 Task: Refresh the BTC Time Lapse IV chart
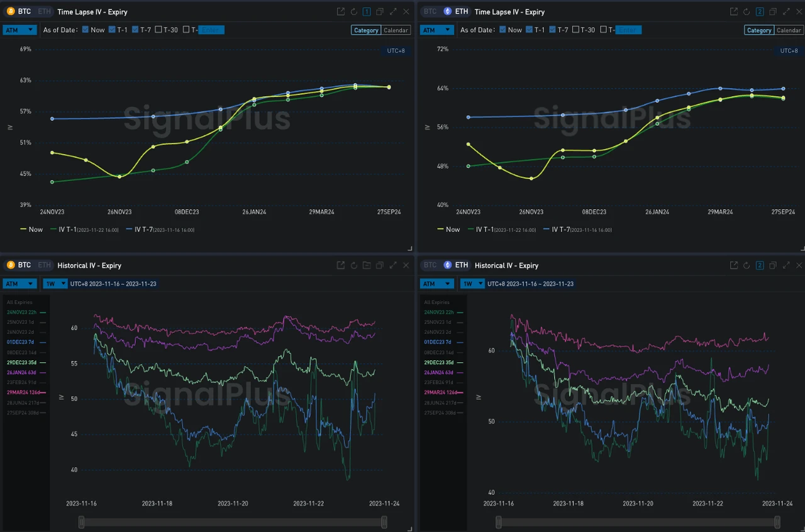(354, 12)
